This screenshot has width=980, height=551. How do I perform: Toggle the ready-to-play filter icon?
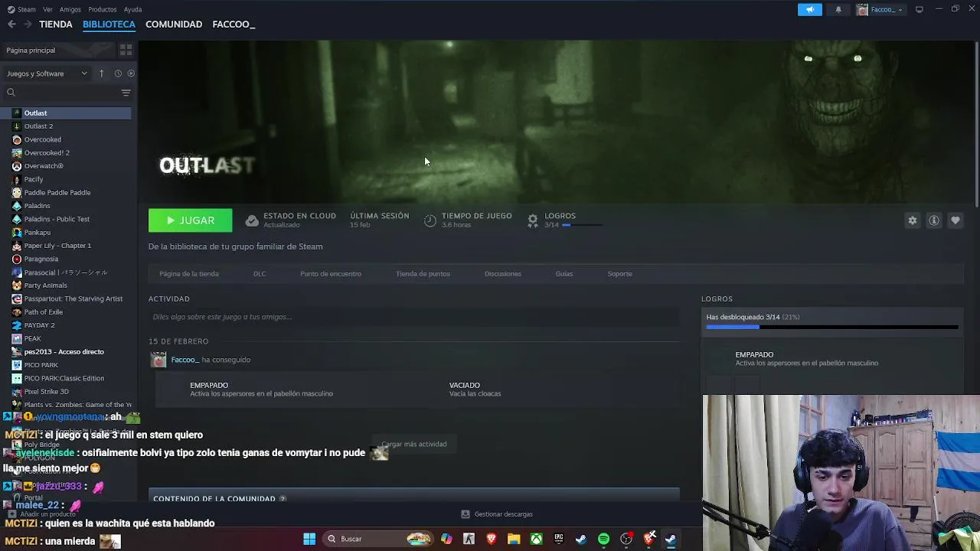click(131, 73)
